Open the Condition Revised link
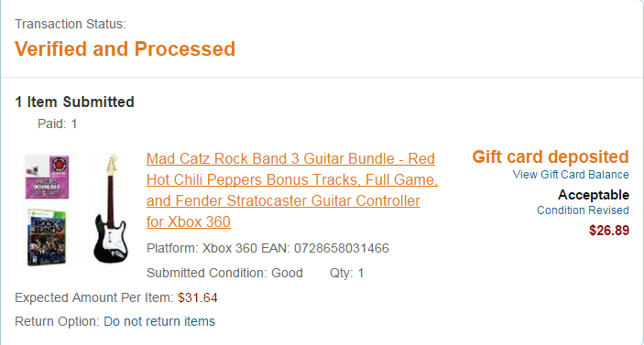The image size is (644, 345). 583,210
